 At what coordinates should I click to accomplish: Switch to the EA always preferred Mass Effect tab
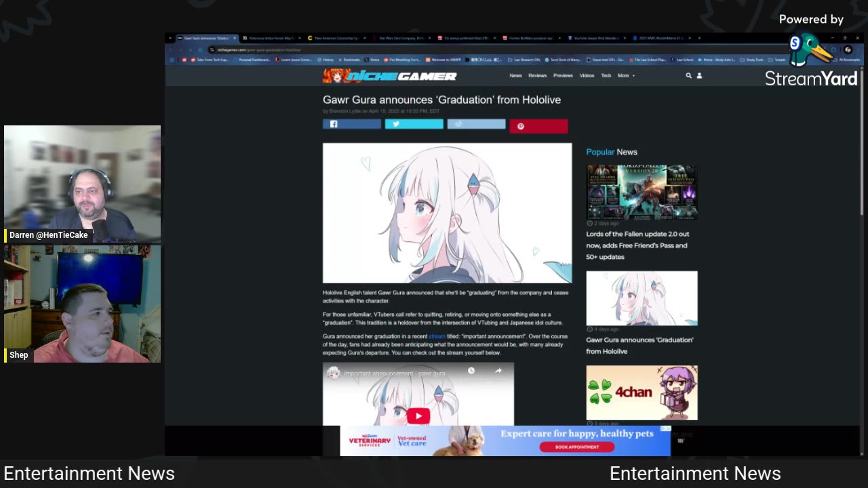[465, 38]
